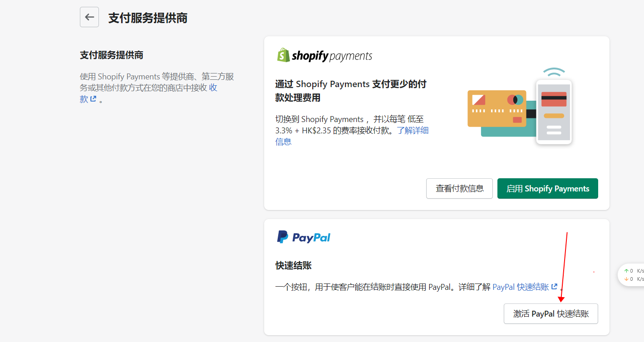The image size is (644, 342).
Task: Click the network speed indicator widget
Action: (632, 275)
